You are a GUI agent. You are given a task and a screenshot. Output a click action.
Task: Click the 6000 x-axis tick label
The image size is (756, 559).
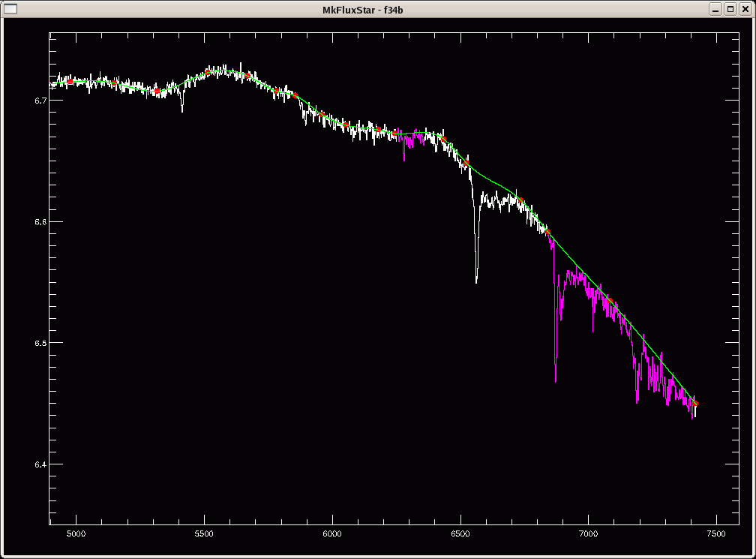coord(332,533)
